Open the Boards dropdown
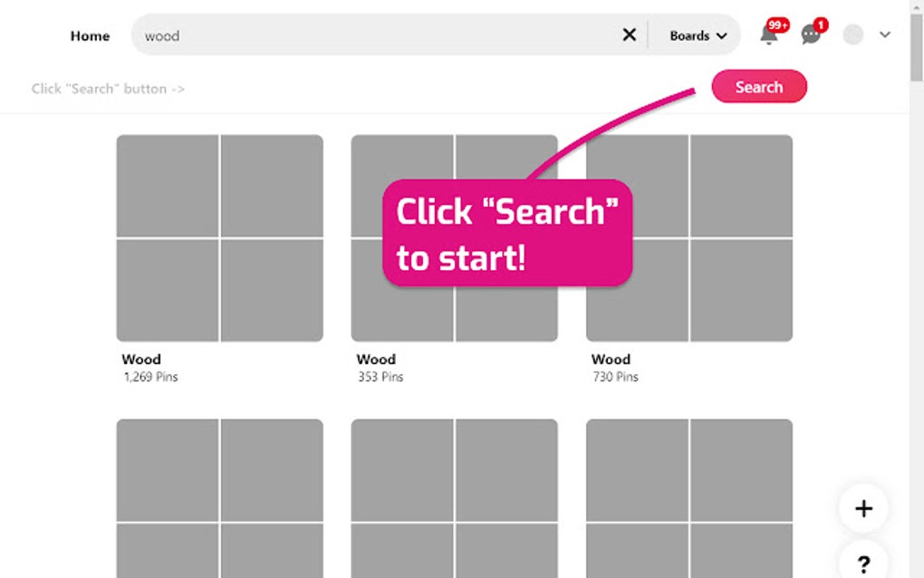Screen dimensions: 924x578 click(x=698, y=35)
